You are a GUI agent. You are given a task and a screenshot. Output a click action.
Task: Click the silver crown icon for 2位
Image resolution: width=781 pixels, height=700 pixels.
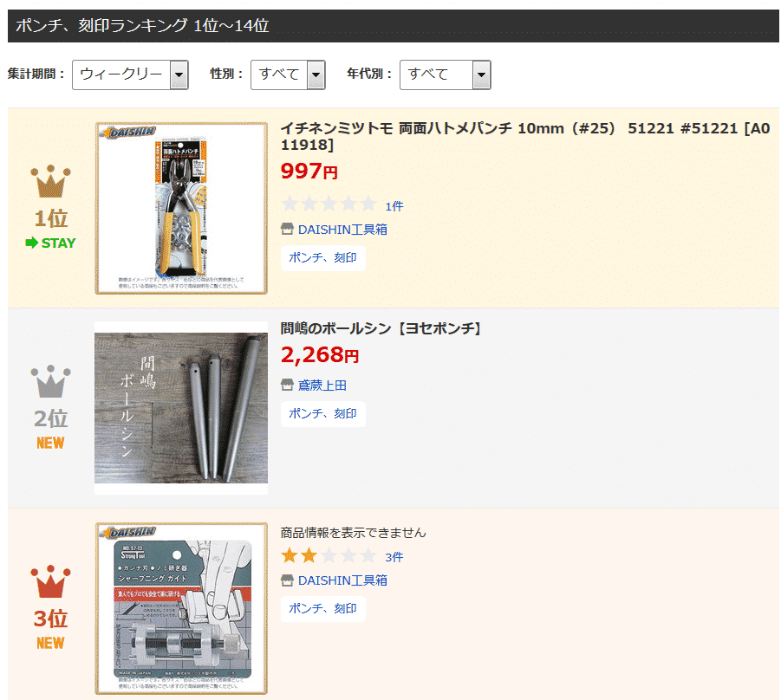pyautogui.click(x=50, y=381)
